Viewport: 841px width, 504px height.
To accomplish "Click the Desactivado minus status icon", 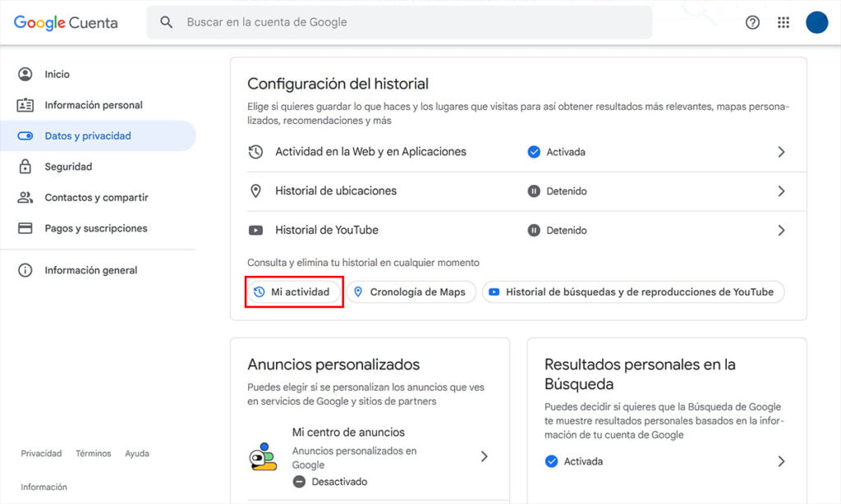I will (x=299, y=482).
